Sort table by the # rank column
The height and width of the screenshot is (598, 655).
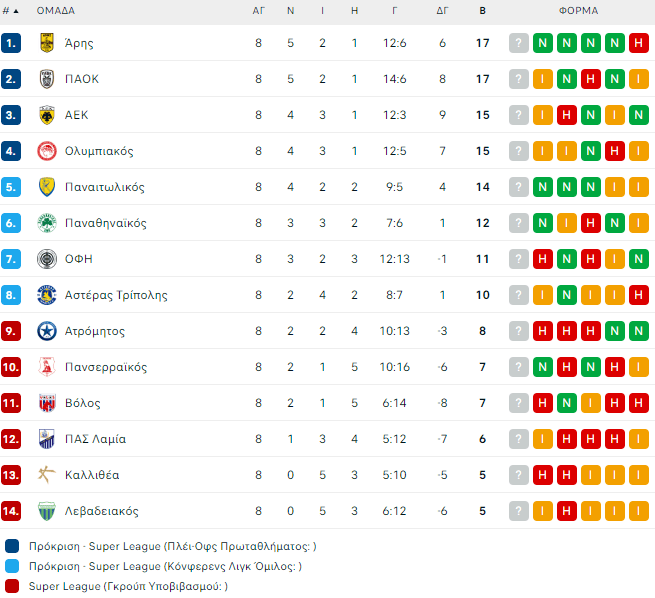pos(11,11)
